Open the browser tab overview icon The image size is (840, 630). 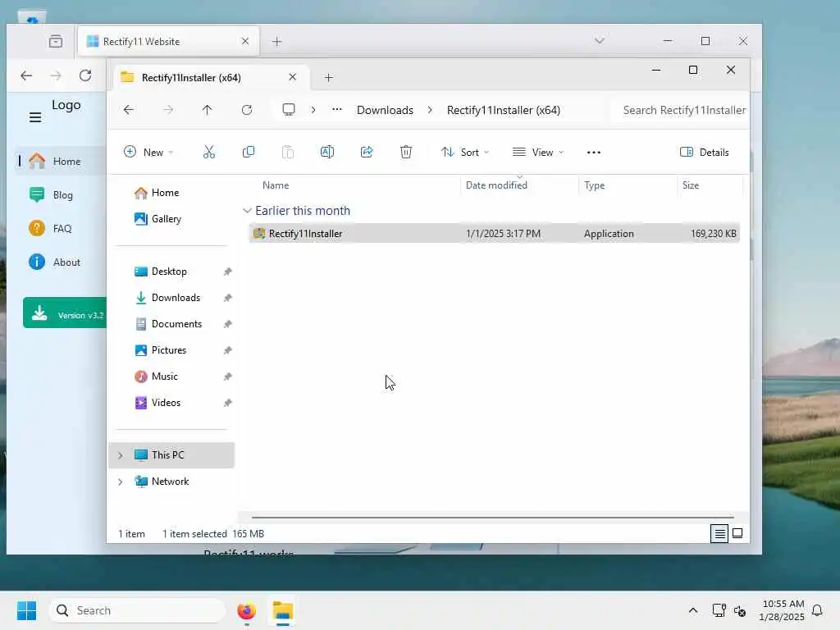pyautogui.click(x=56, y=41)
